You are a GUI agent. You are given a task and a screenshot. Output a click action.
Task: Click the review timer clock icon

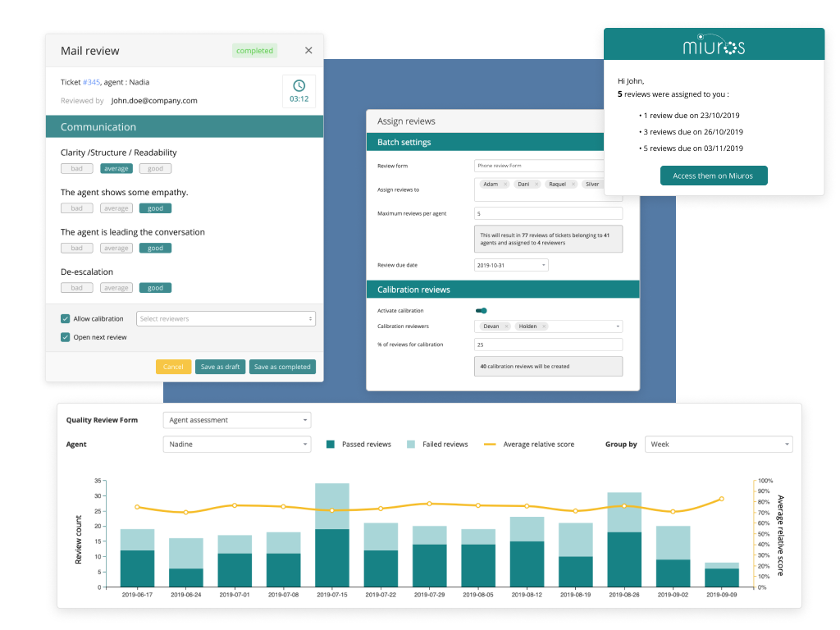click(x=299, y=85)
